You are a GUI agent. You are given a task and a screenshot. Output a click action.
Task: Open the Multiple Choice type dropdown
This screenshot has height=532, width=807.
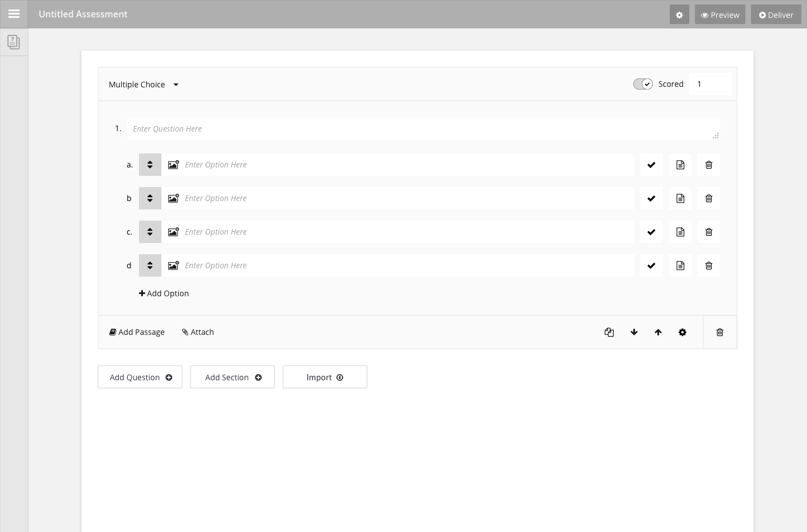pyautogui.click(x=143, y=85)
